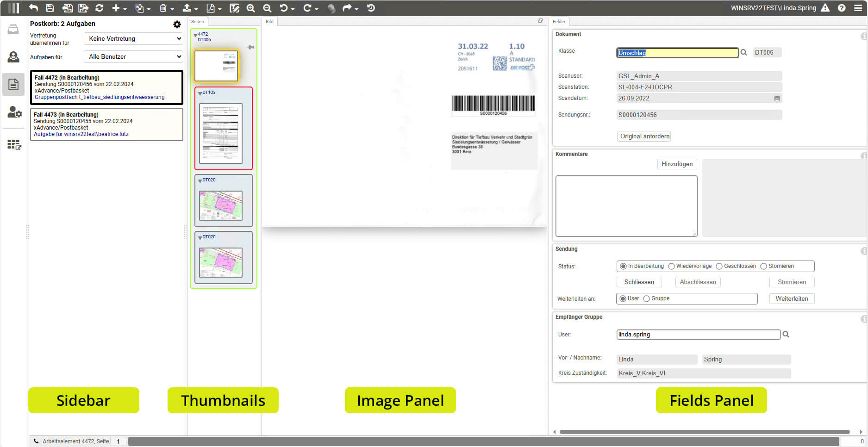Open Postkorb settings gear
The height and width of the screenshot is (447, 868).
coord(177,24)
